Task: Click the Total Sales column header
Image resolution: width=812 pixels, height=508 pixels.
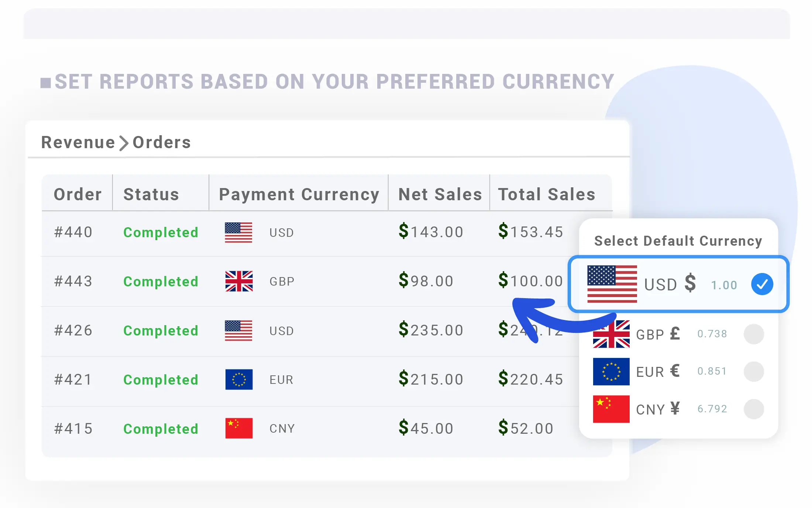Action: [x=547, y=194]
